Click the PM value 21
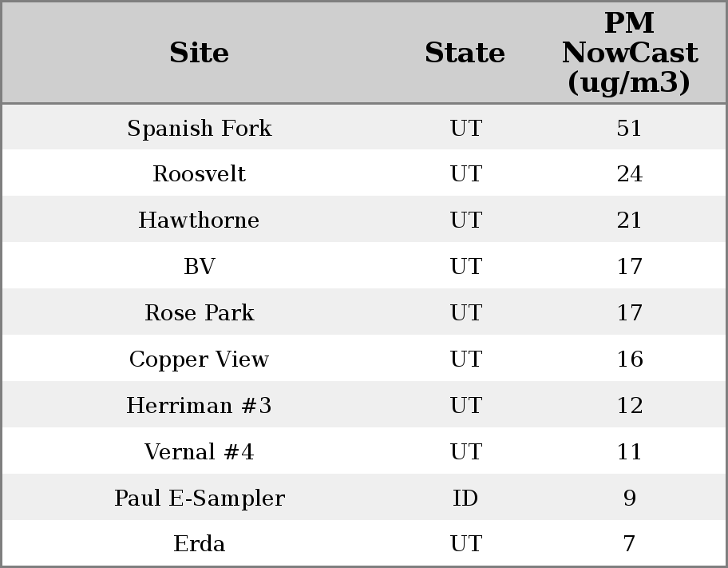Screen dimensions: 728x568 (x=629, y=220)
